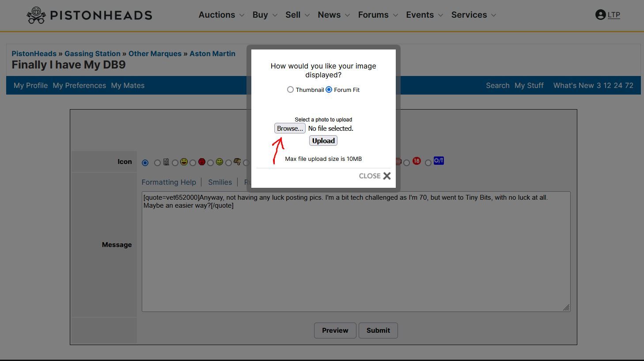Click the PistonHeads logo
644x361 pixels.
tap(89, 15)
